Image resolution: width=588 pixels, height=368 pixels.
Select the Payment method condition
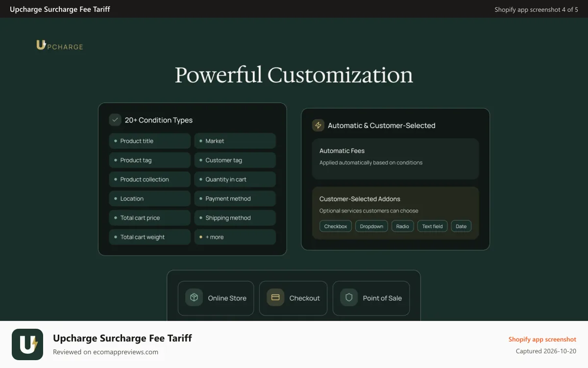click(x=235, y=198)
